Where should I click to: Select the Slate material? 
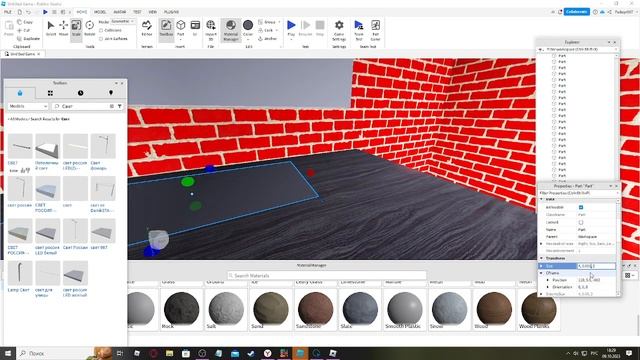[x=360, y=309]
